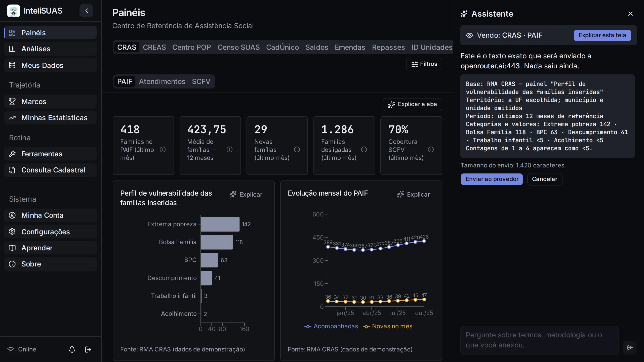
Task: Switch to the CadÚnico tab
Action: [x=283, y=47]
